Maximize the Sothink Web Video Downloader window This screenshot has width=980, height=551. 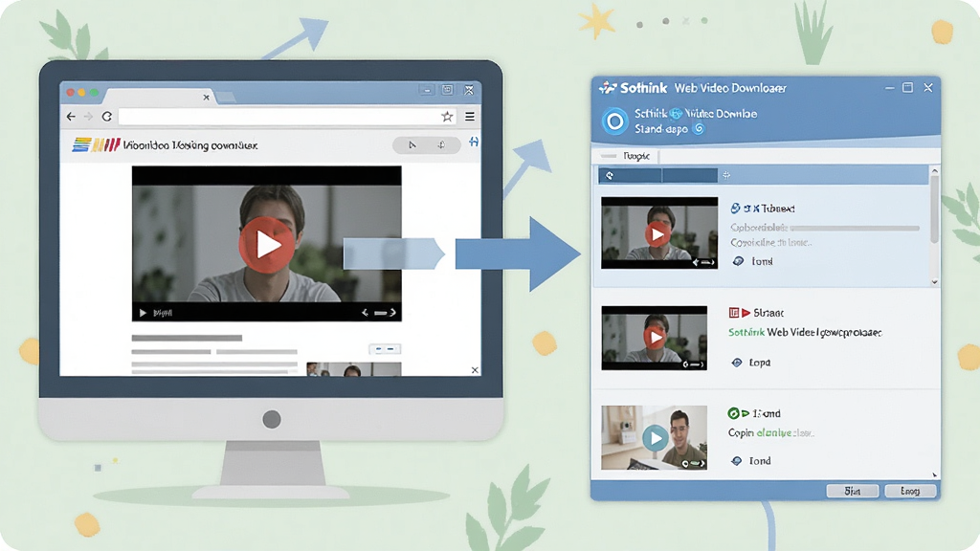tap(907, 87)
